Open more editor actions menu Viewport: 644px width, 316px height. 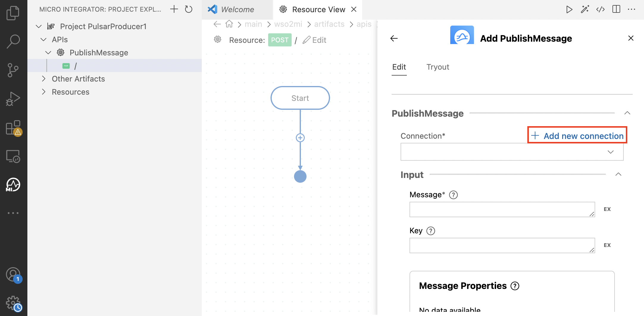[x=632, y=10]
